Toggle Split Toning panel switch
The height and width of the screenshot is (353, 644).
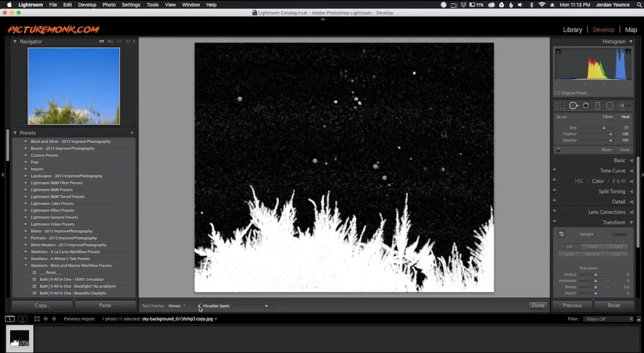coord(554,191)
